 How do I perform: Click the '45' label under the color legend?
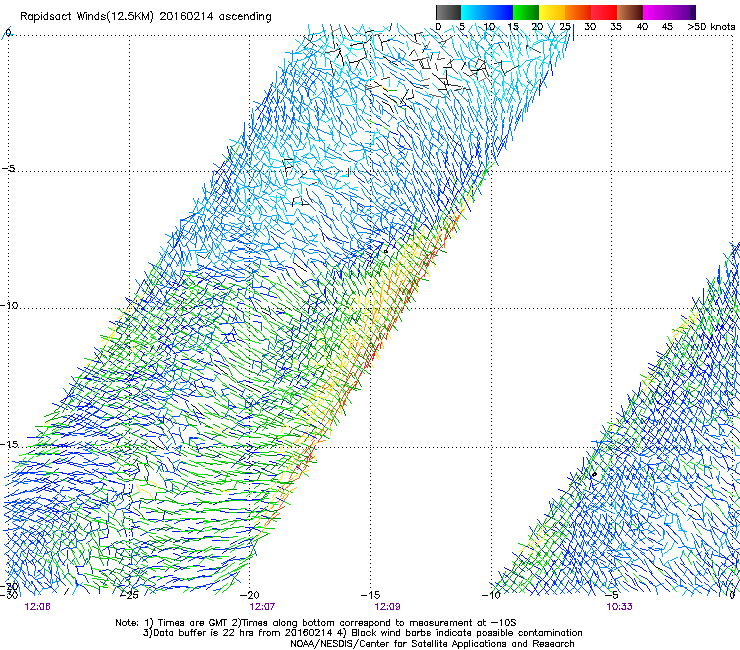pos(667,27)
